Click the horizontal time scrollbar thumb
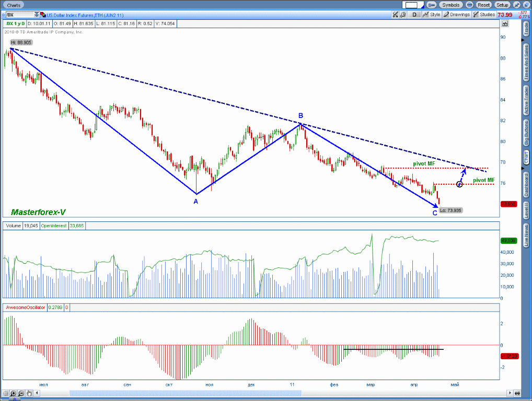This screenshot has height=401, width=532. (x=186, y=393)
